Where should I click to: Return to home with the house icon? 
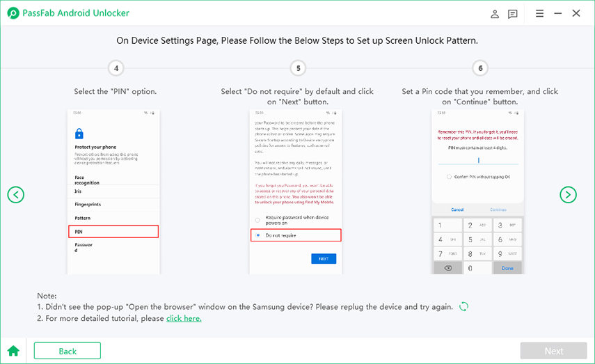[13, 351]
